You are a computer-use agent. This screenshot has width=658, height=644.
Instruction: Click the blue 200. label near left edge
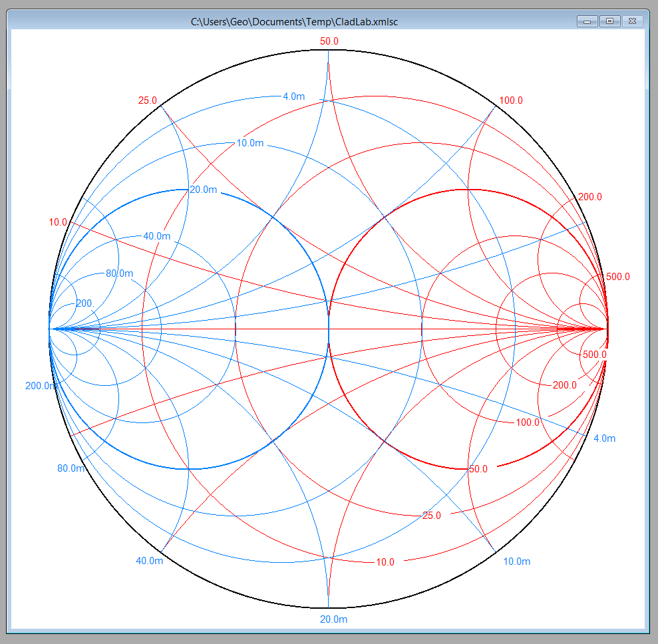tap(85, 303)
